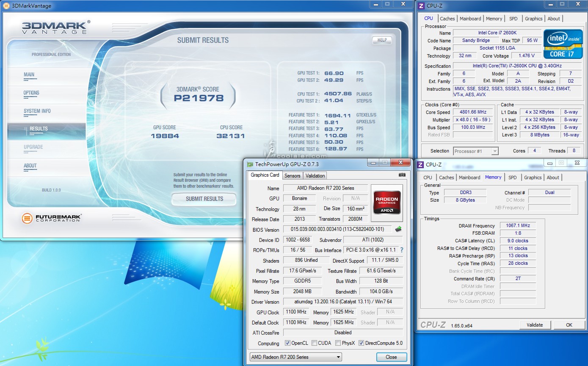The width and height of the screenshot is (588, 366).
Task: Click the Radeon Graphics AMD logo
Action: [386, 202]
